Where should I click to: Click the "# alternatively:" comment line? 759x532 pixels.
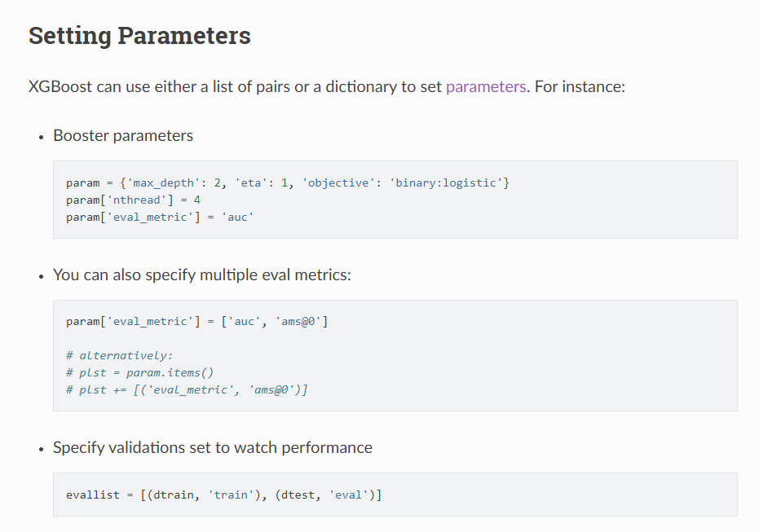click(x=120, y=355)
